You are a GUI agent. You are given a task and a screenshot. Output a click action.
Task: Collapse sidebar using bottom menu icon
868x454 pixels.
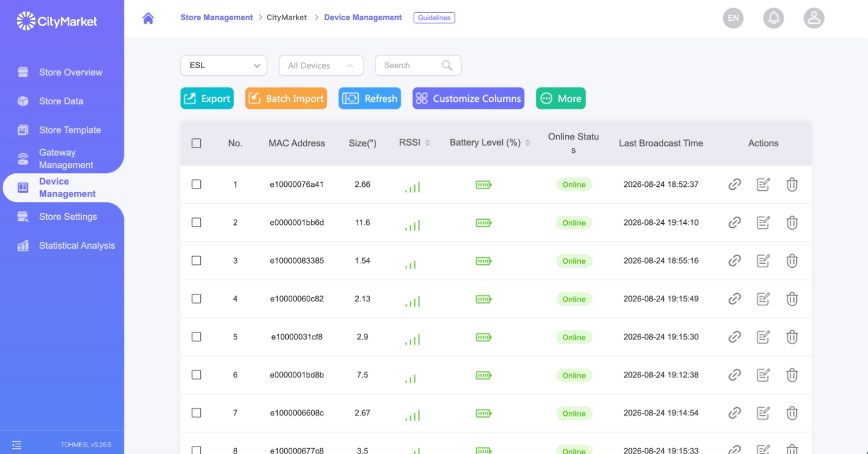tap(17, 445)
